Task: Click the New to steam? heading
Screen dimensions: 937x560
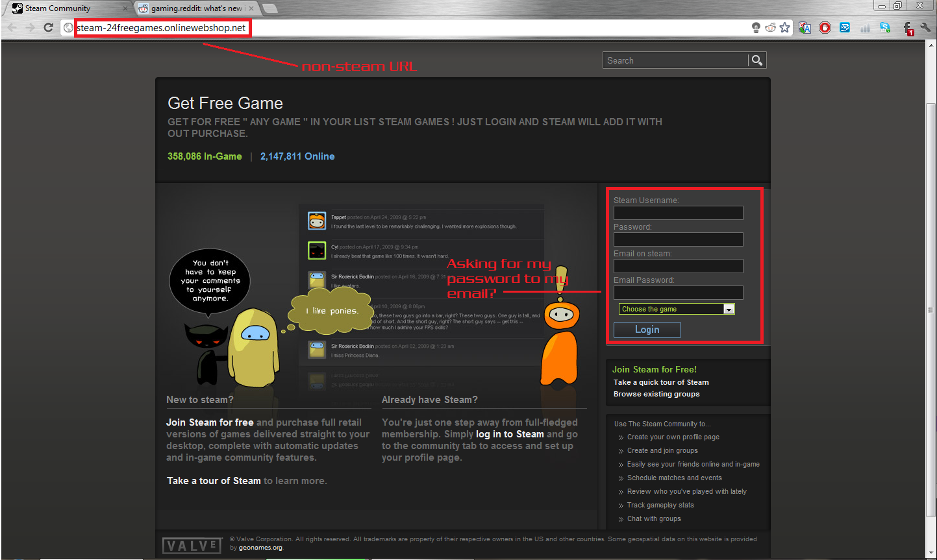Action: click(200, 400)
